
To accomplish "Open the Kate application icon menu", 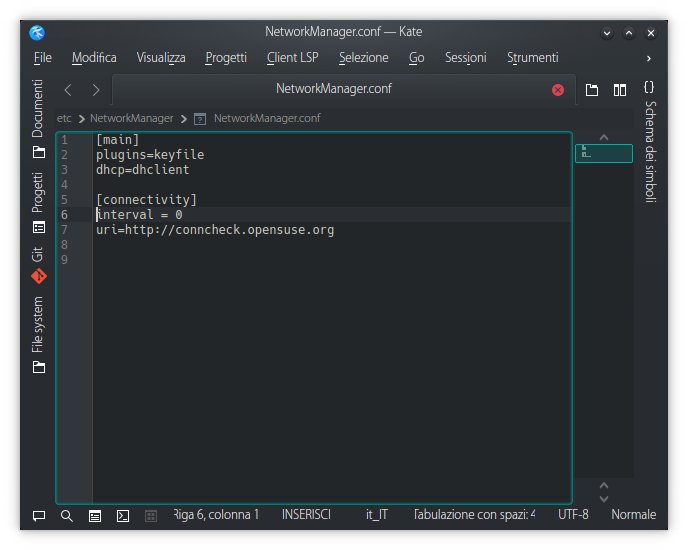I will pos(37,32).
